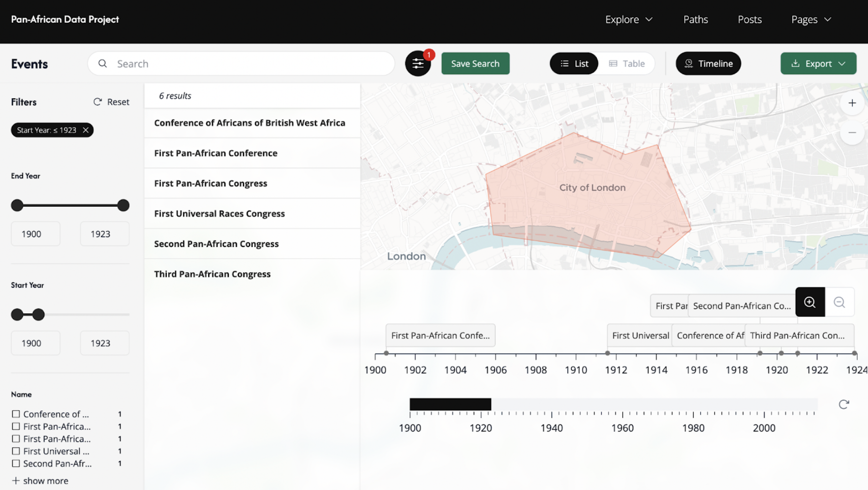Expand the Pages menu
Screen dimensions: 868x490
[x=811, y=20]
